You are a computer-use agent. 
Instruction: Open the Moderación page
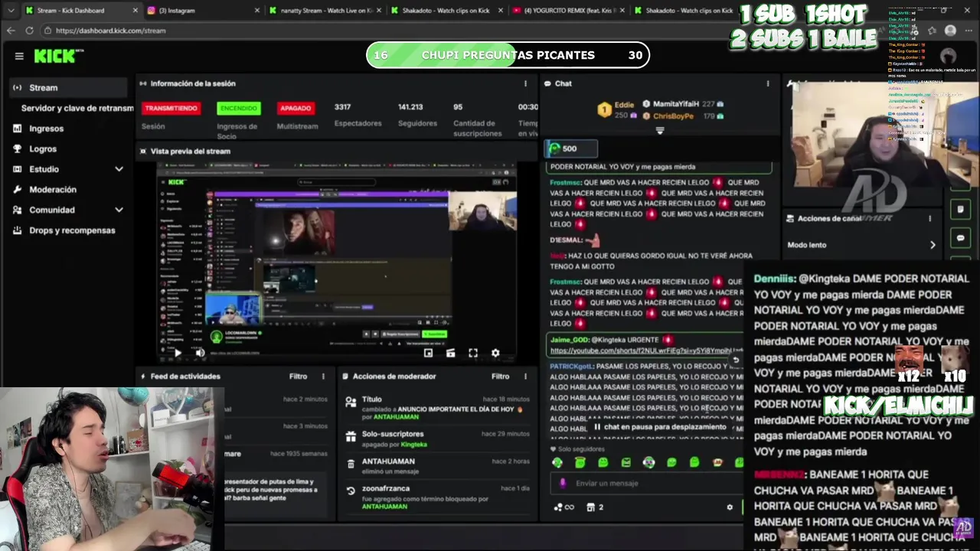coord(52,189)
